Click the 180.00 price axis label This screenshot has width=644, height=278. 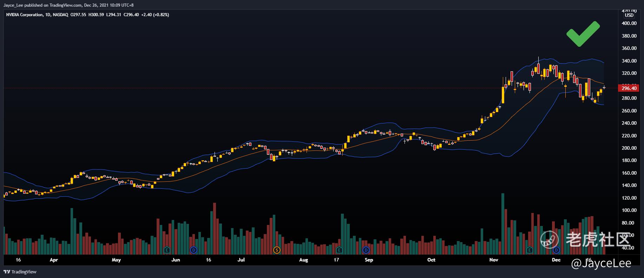[629, 160]
